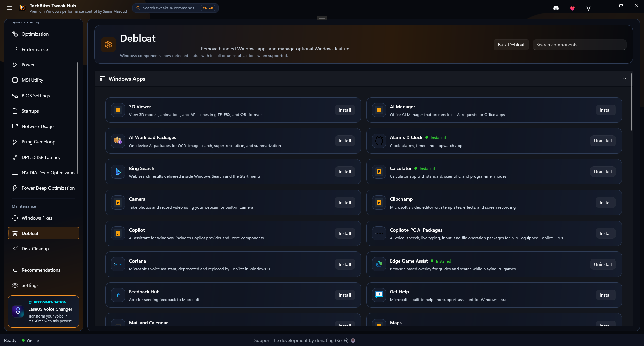
Task: Open the Discord icon in title bar
Action: pos(556,8)
